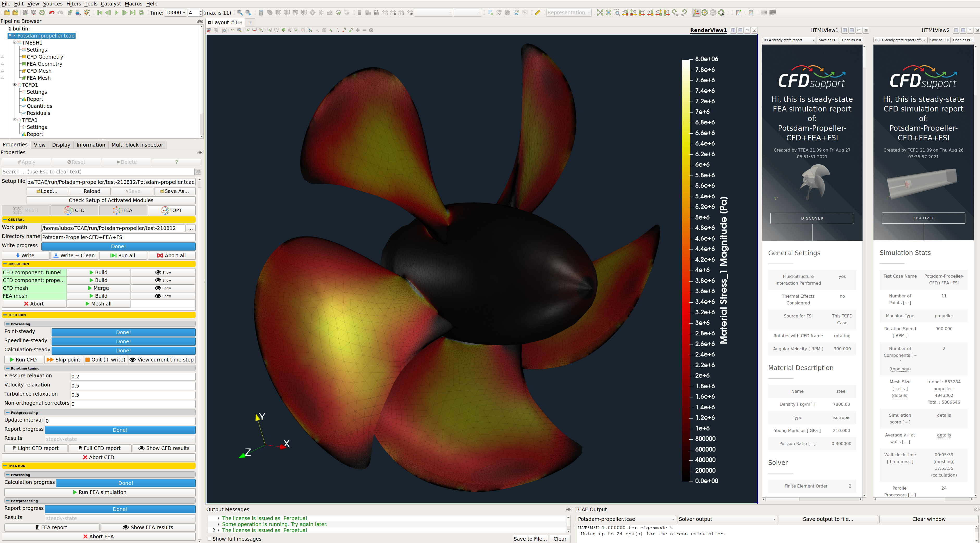Click the Redo arrow icon
The image size is (980, 543).
coord(60,13)
